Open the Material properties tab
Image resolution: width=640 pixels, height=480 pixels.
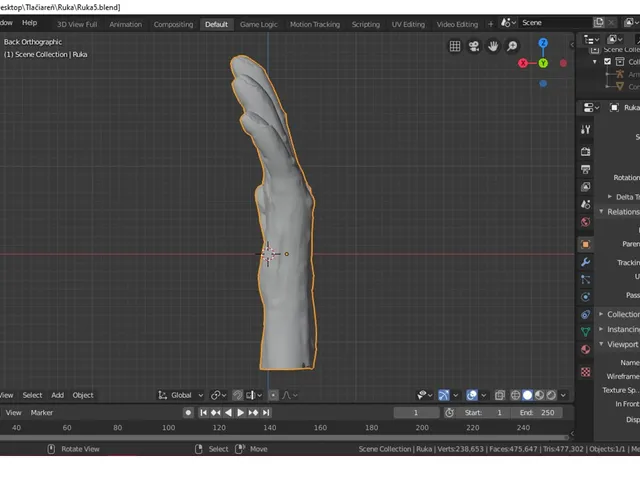pyautogui.click(x=585, y=349)
